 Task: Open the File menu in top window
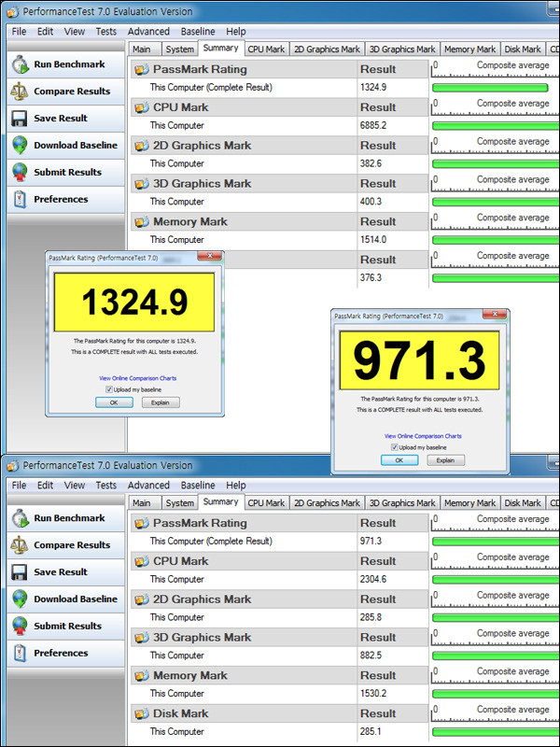[19, 32]
